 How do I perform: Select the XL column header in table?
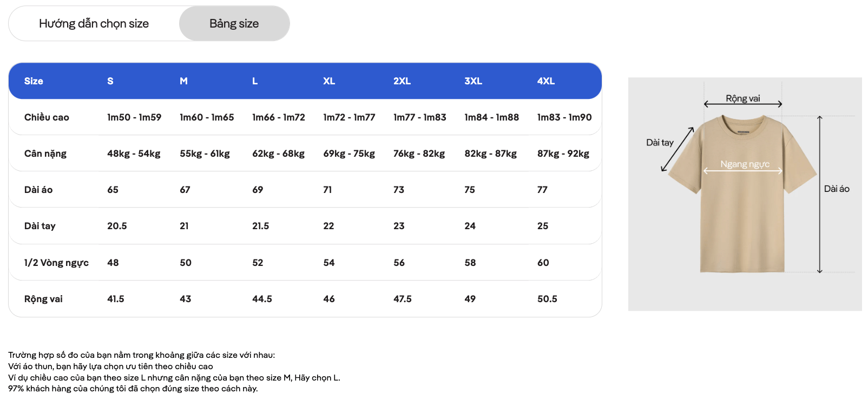(x=329, y=81)
